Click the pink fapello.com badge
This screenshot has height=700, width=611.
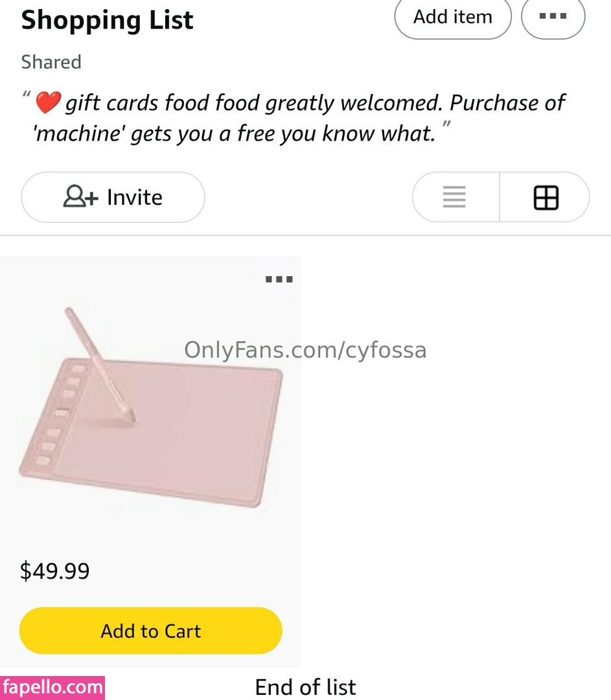[52, 686]
